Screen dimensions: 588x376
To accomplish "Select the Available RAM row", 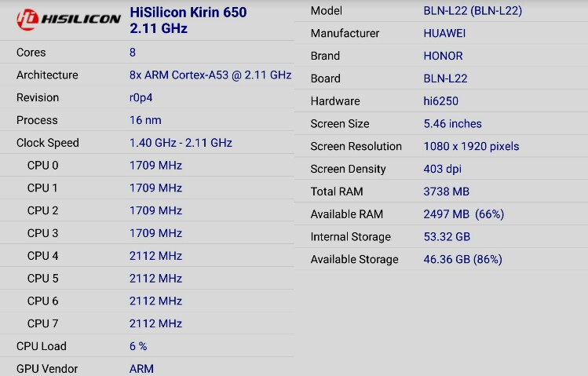I will click(x=441, y=214).
